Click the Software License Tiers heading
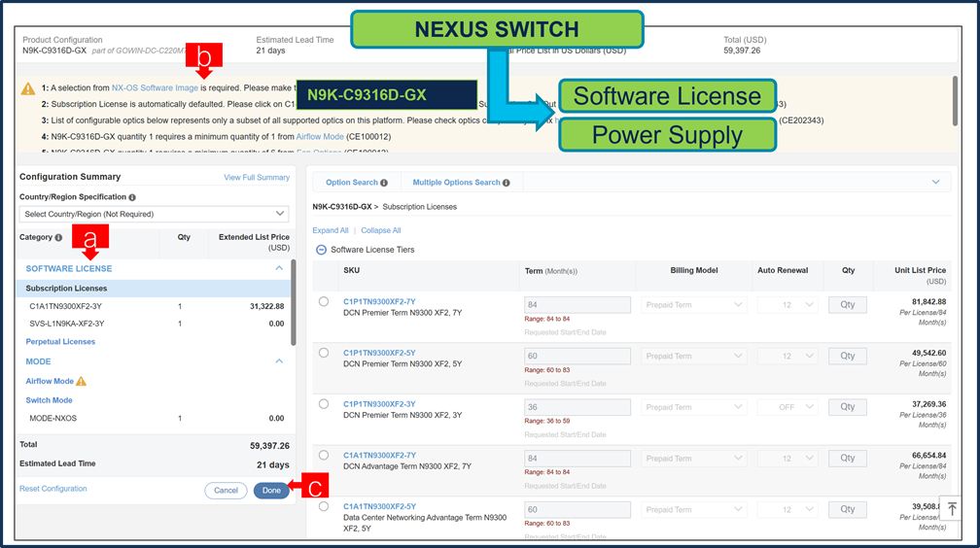Viewport: 980px width, 548px height. pos(372,250)
